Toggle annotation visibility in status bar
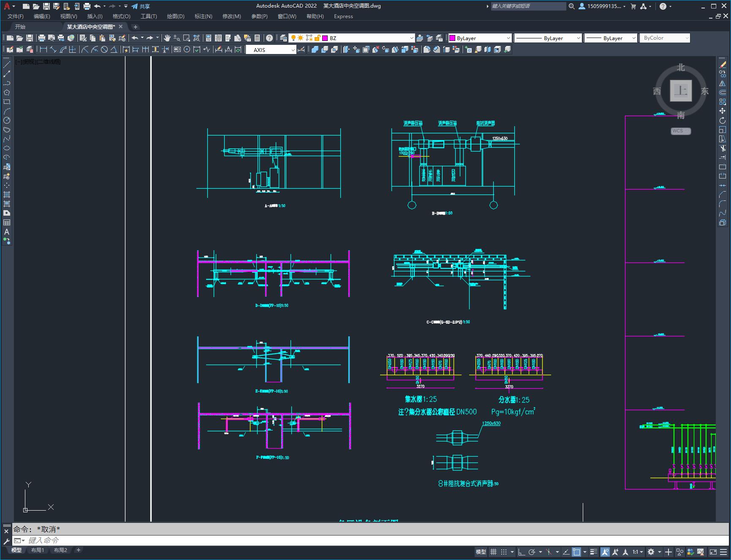Viewport: 731px width, 560px height. click(x=605, y=552)
